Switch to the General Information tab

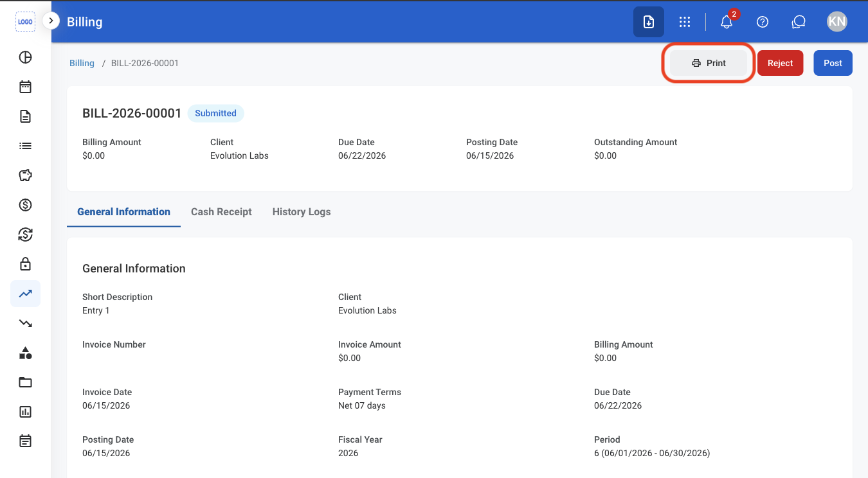[x=123, y=211]
